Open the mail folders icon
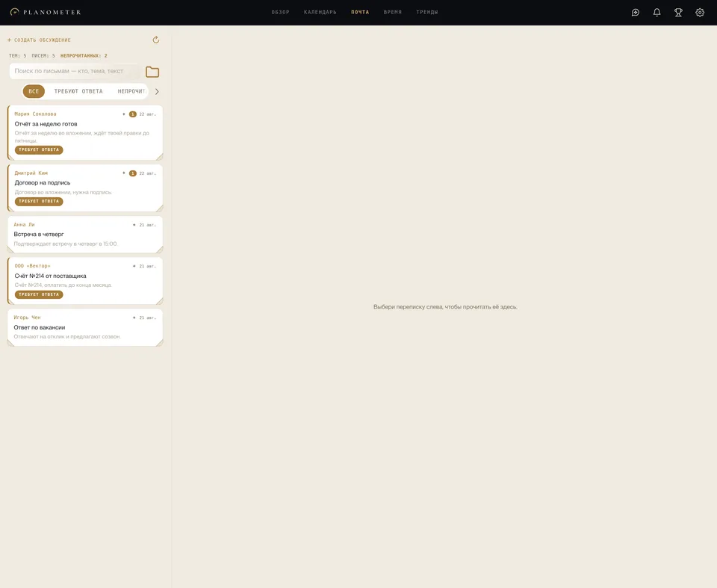Screen dimensions: 717x588 click(x=152, y=72)
